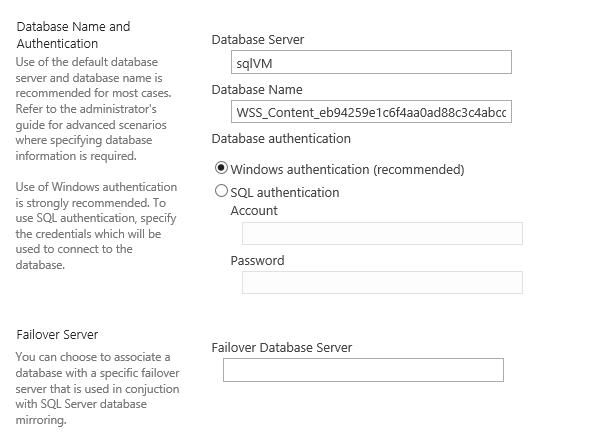The width and height of the screenshot is (594, 447).
Task: Click the Database Name and Authentication heading
Action: click(73, 35)
